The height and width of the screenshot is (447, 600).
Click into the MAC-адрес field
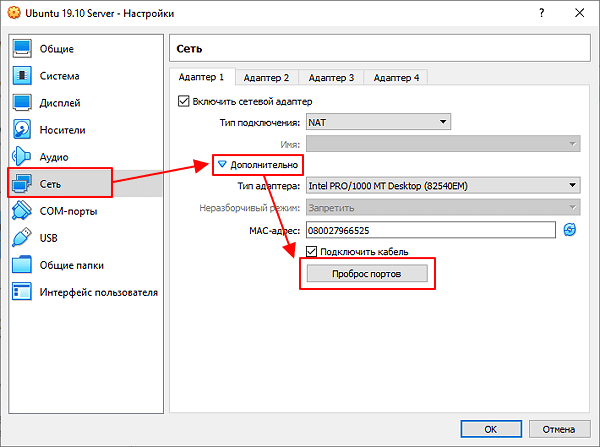click(x=430, y=230)
